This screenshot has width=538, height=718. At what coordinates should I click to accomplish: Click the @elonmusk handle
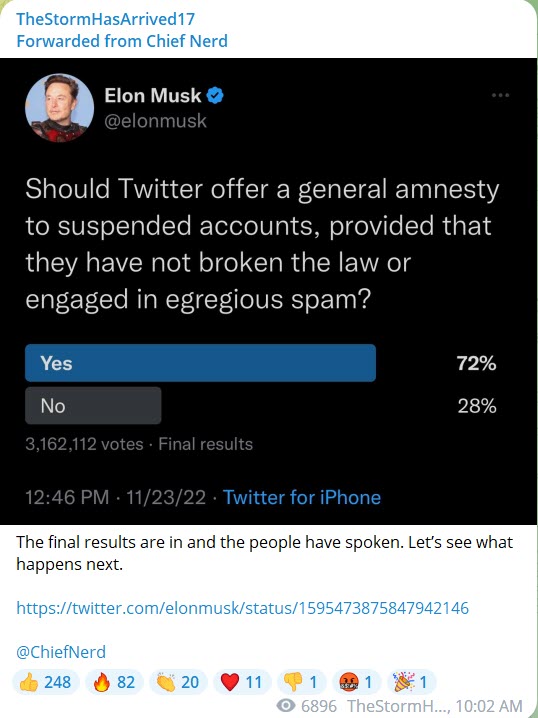156,121
